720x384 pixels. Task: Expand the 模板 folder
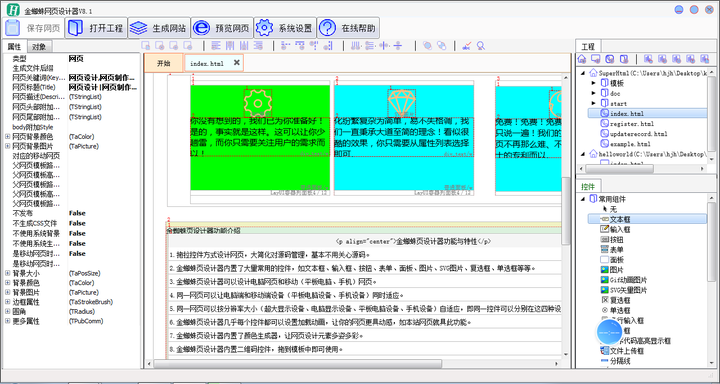click(x=594, y=83)
